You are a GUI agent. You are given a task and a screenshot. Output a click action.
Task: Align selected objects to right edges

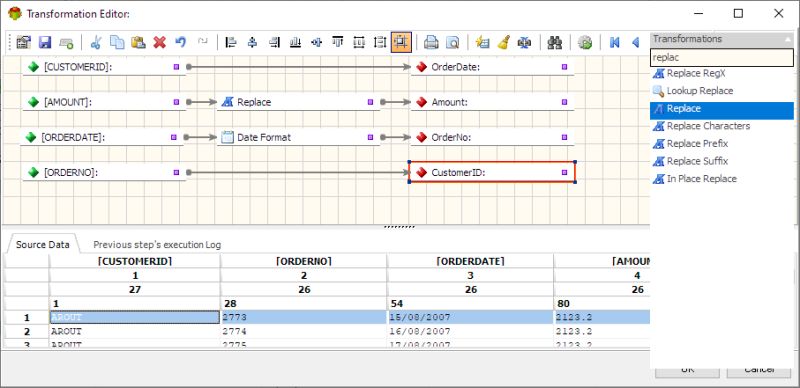274,42
